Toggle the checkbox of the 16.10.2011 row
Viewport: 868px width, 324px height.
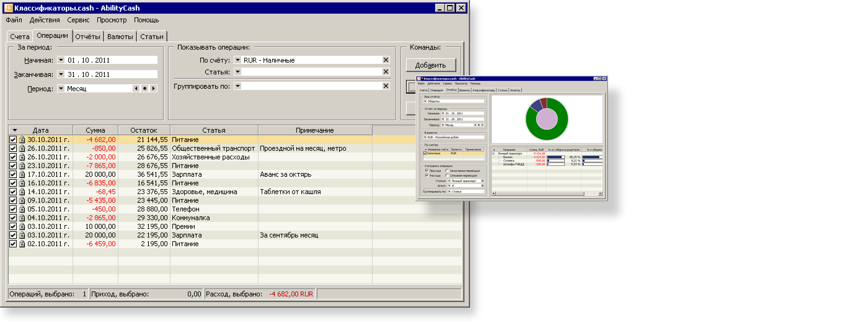pos(13,183)
